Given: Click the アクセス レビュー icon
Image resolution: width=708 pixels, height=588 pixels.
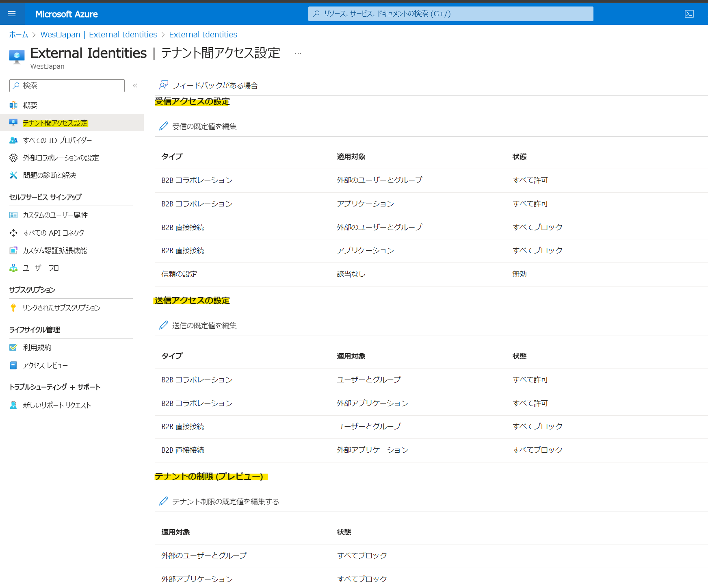Looking at the screenshot, I should click(x=13, y=365).
